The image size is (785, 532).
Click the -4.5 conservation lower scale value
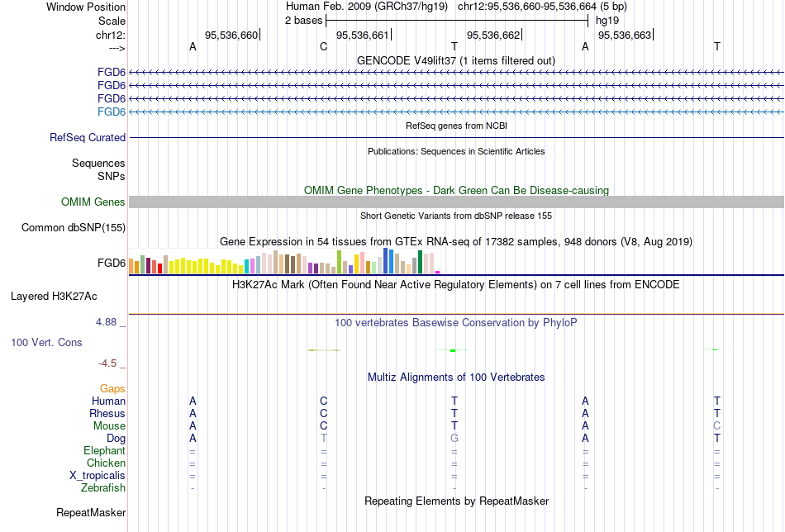point(107,363)
